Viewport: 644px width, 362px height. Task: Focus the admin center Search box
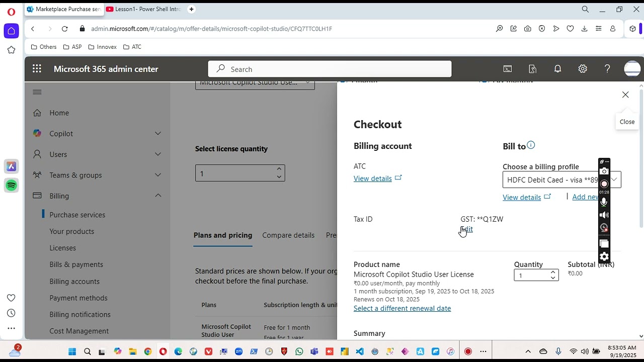click(330, 69)
